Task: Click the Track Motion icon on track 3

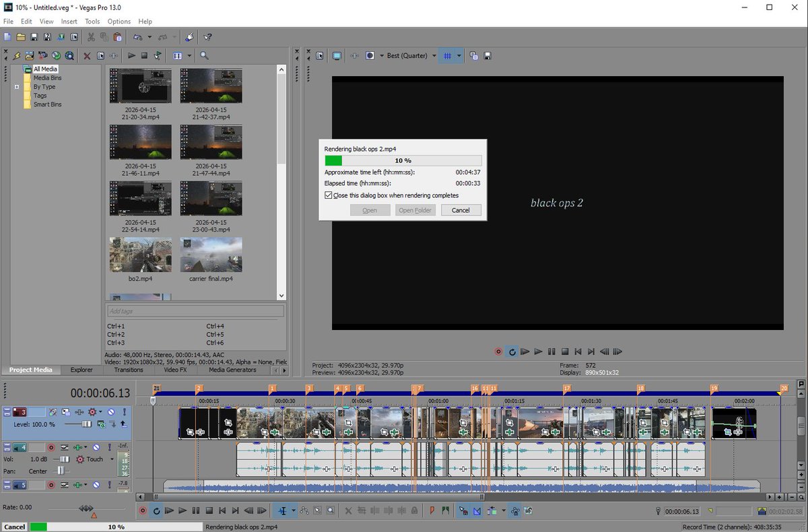Action: [65, 412]
